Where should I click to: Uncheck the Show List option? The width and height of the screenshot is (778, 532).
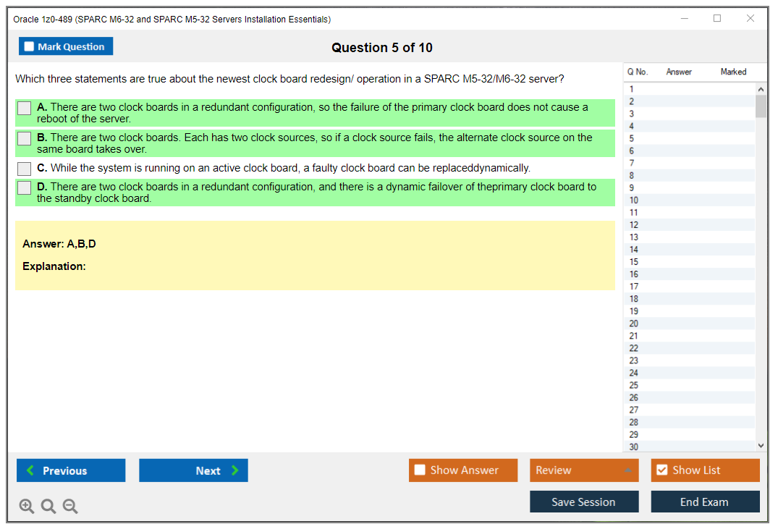[x=661, y=470]
